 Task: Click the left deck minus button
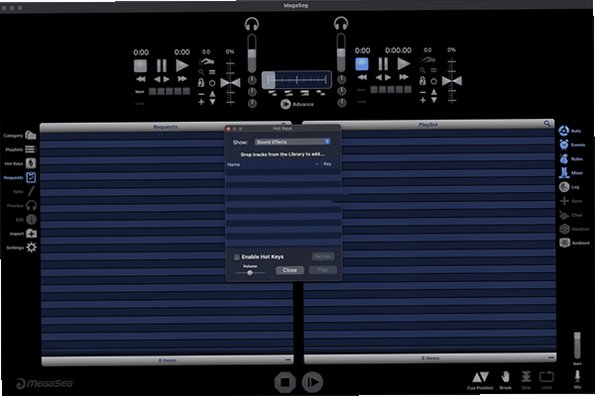(201, 94)
